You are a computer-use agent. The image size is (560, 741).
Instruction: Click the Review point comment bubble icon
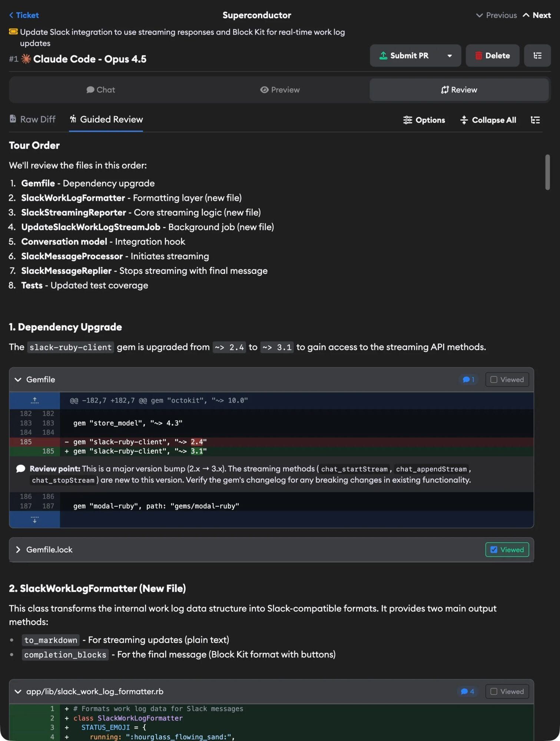click(x=21, y=469)
